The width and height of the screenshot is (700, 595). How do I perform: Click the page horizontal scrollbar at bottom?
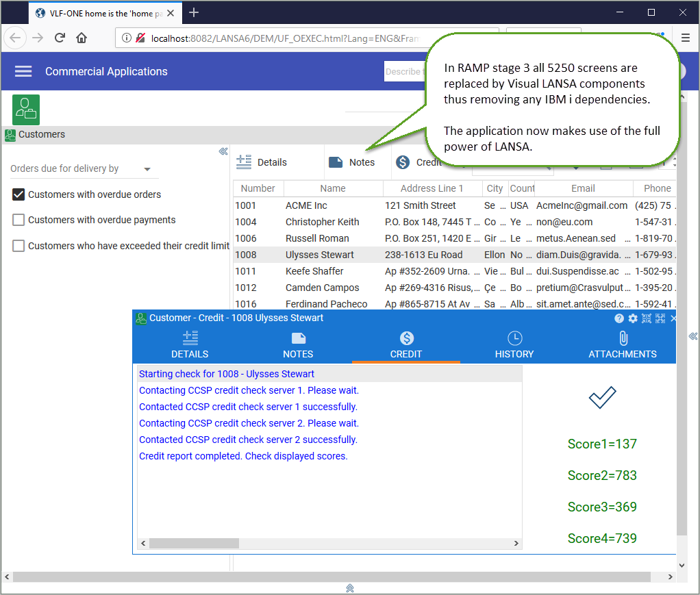click(x=332, y=577)
